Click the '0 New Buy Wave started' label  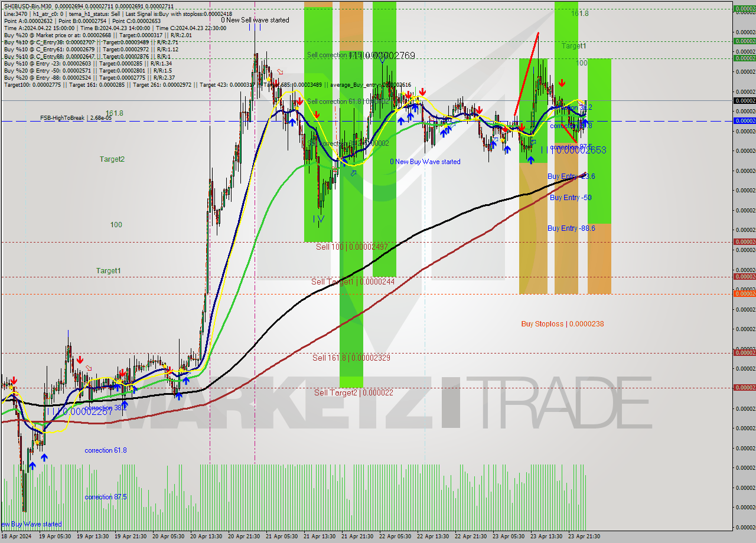[425, 162]
